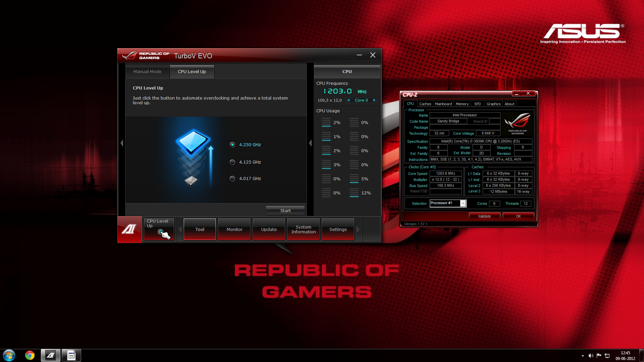Open the volume control in tray
This screenshot has width=644, height=362.
[x=591, y=356]
